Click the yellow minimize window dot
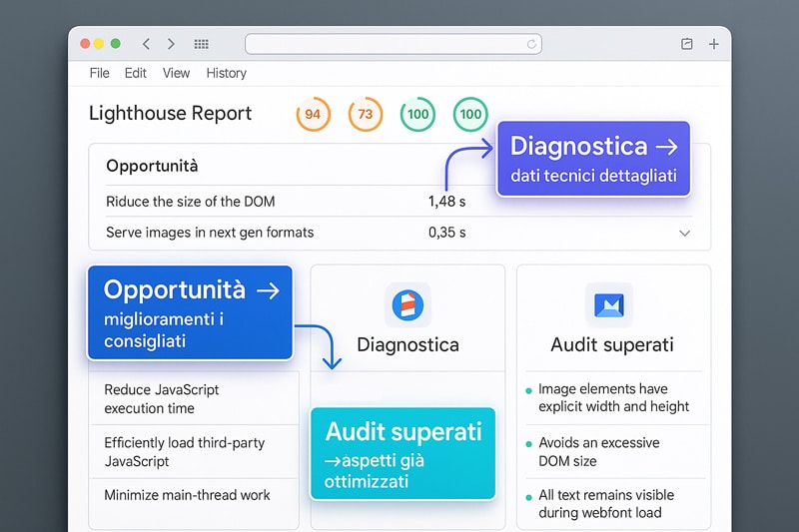 click(x=99, y=44)
